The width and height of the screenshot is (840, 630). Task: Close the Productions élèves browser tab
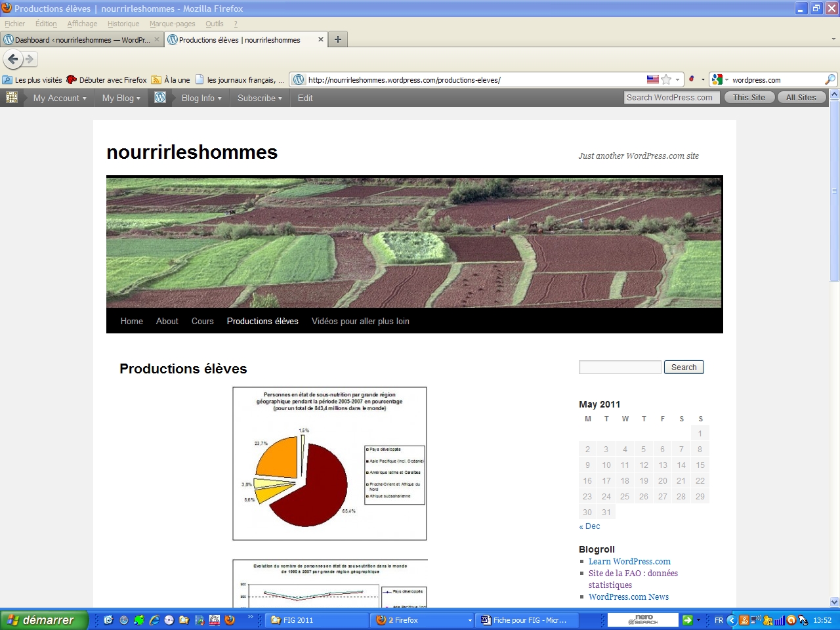321,39
